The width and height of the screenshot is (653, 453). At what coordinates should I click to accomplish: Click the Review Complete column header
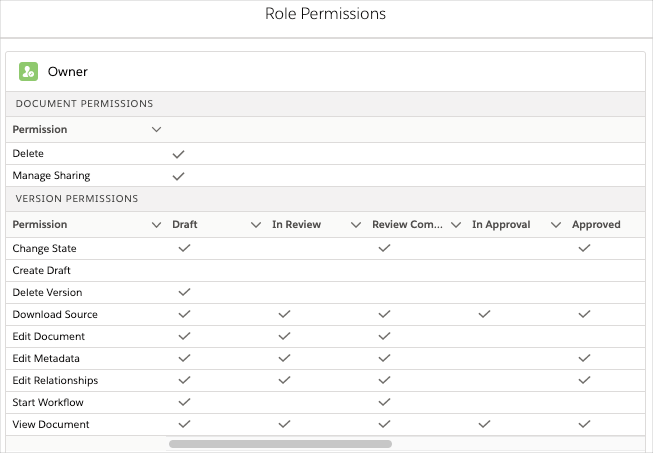pos(407,225)
